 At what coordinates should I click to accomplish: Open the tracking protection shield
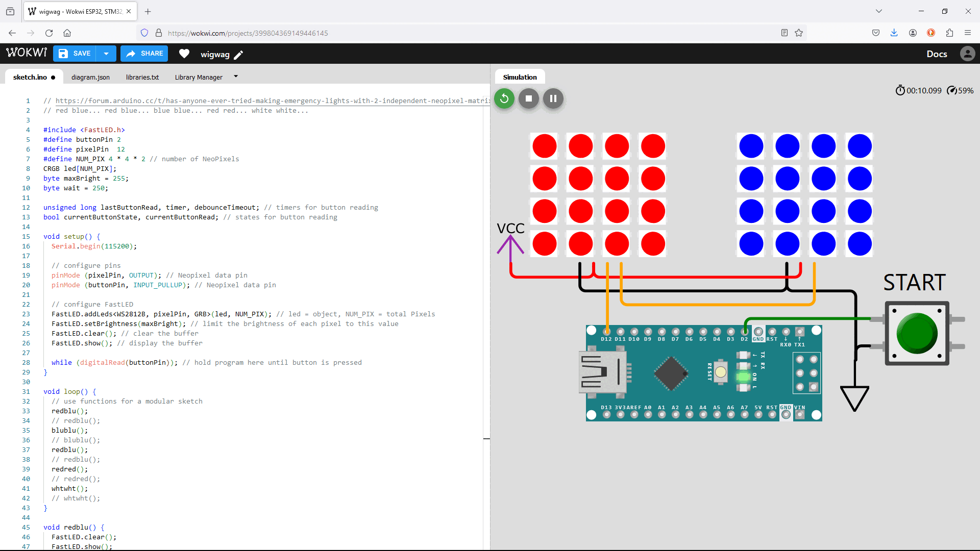144,32
